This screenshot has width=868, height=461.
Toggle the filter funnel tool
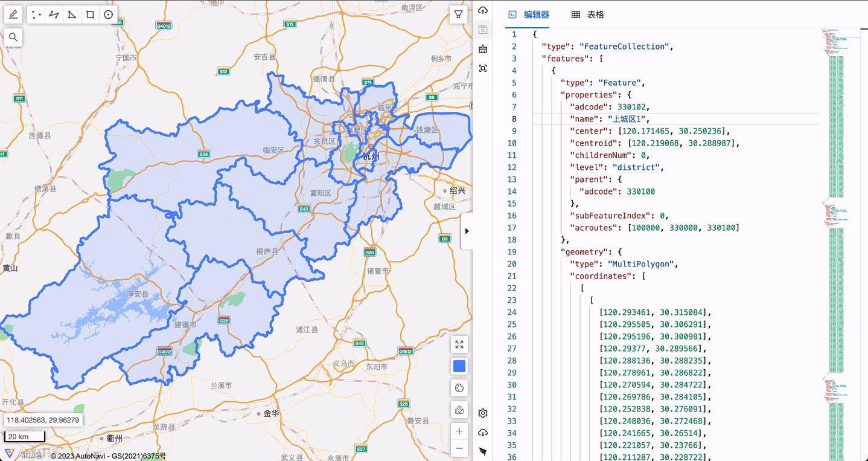pos(458,13)
